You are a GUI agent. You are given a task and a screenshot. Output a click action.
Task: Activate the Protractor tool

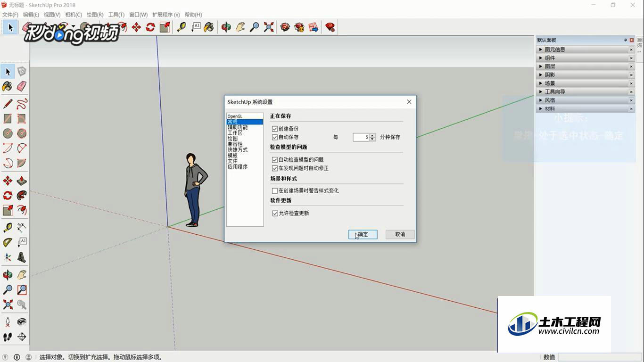click(x=8, y=242)
